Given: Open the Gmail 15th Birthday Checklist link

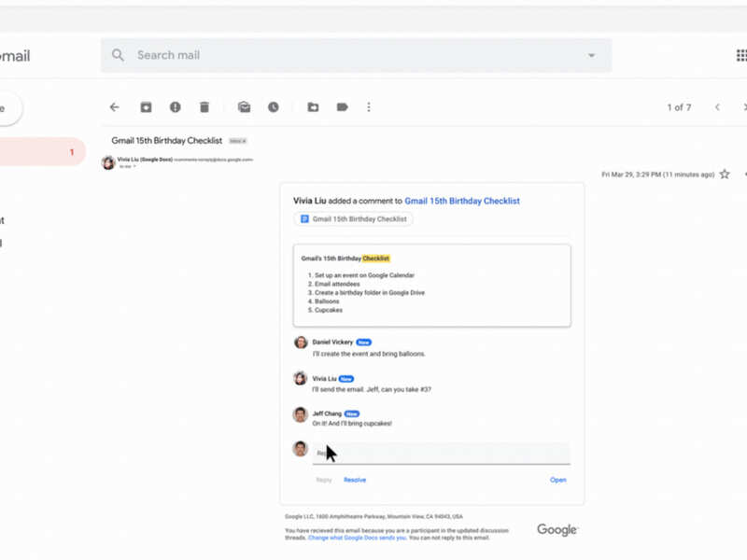Looking at the screenshot, I should pos(462,201).
